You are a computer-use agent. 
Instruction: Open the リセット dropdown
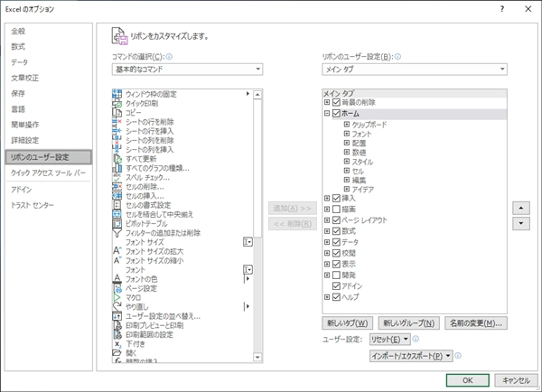pyautogui.click(x=390, y=339)
